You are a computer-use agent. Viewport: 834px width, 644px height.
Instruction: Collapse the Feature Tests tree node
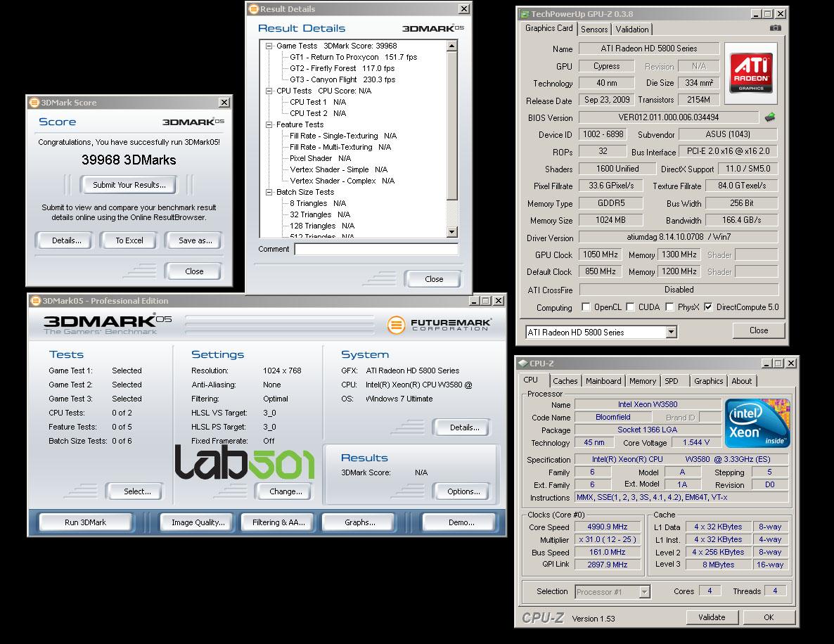point(269,124)
